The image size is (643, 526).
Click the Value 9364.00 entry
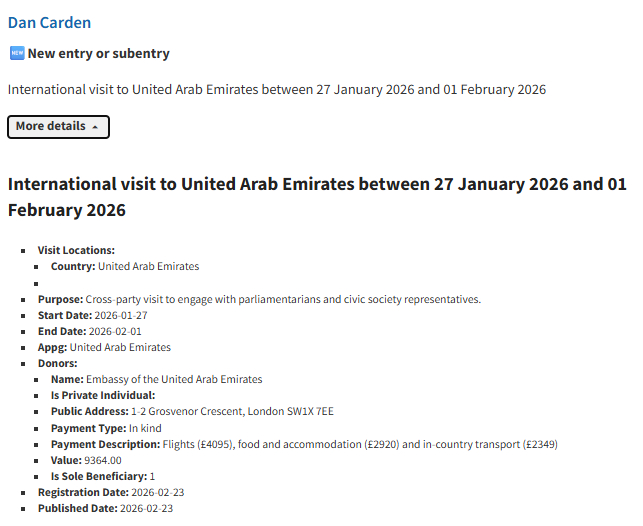pos(86,460)
